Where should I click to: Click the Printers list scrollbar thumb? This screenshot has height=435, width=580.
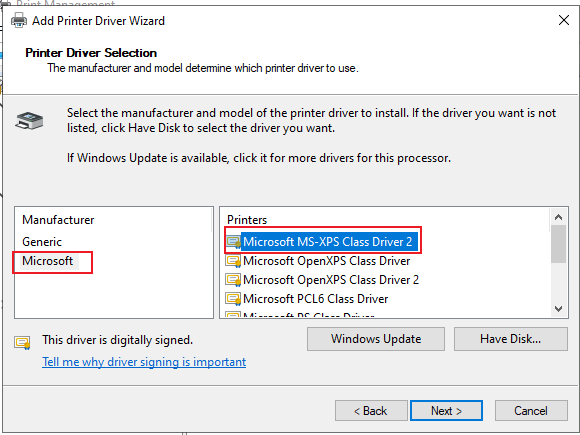pos(559,244)
